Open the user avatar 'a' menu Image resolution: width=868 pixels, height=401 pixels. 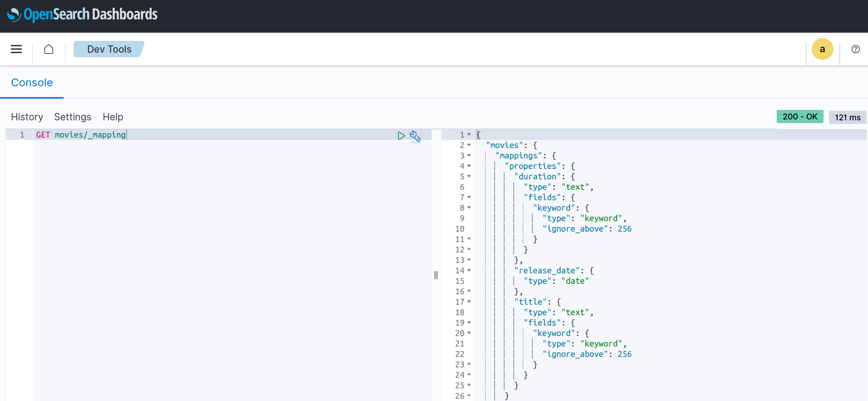823,49
